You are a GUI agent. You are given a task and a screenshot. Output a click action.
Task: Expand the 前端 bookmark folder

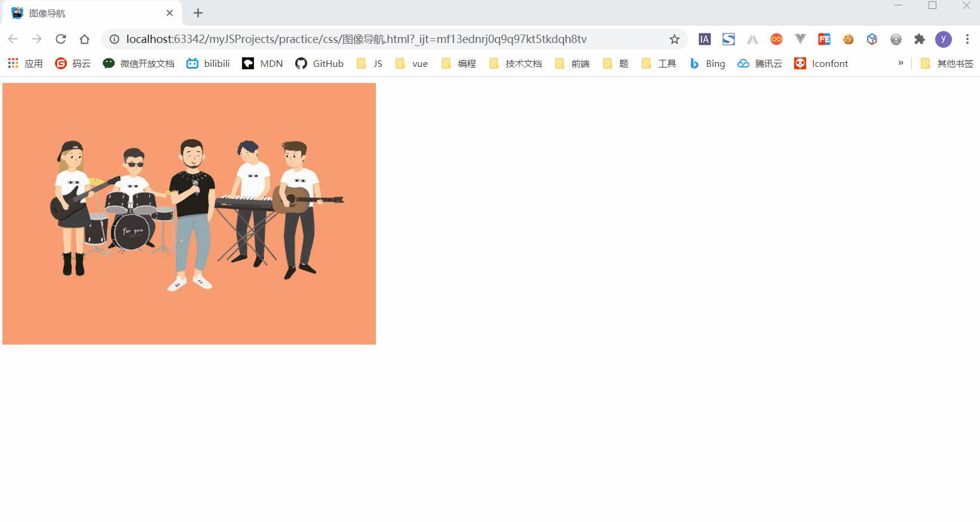point(572,63)
